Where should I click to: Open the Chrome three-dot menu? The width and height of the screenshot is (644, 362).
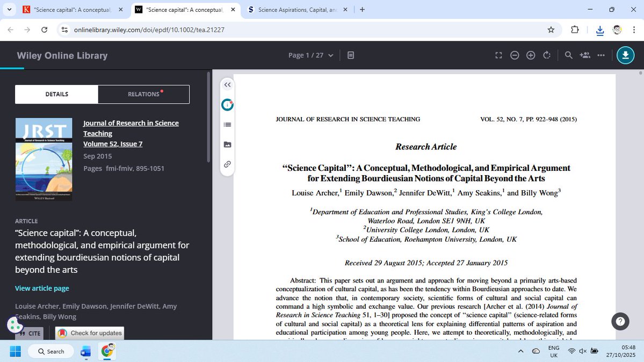coord(634,30)
